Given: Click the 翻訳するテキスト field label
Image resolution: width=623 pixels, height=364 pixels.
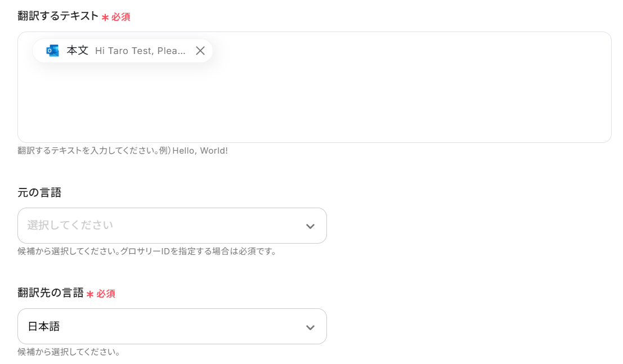Looking at the screenshot, I should pyautogui.click(x=58, y=16).
